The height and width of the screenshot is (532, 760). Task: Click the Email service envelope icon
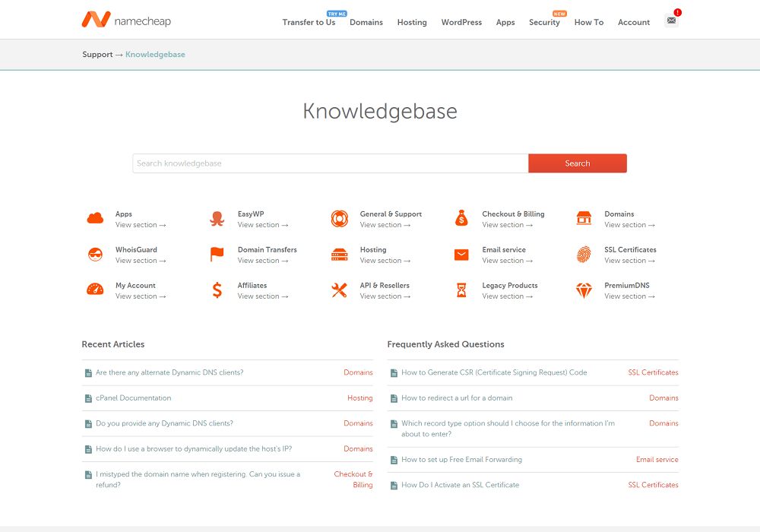click(461, 255)
